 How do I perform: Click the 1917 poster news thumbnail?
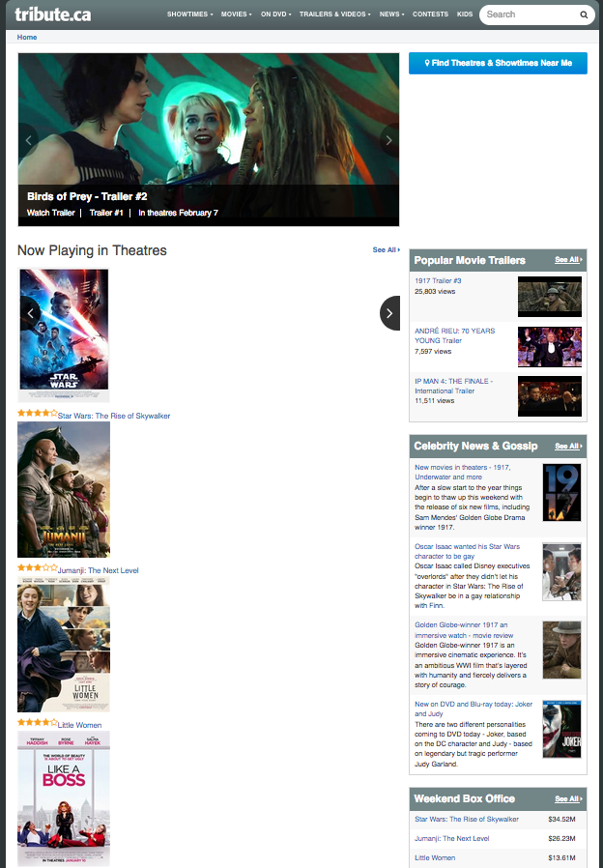click(x=561, y=492)
